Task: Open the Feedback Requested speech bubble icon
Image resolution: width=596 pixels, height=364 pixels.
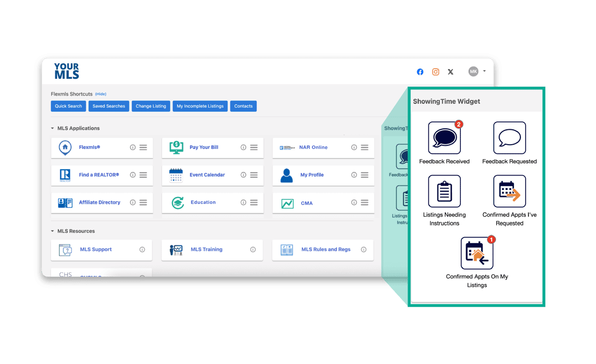Action: [x=509, y=138]
